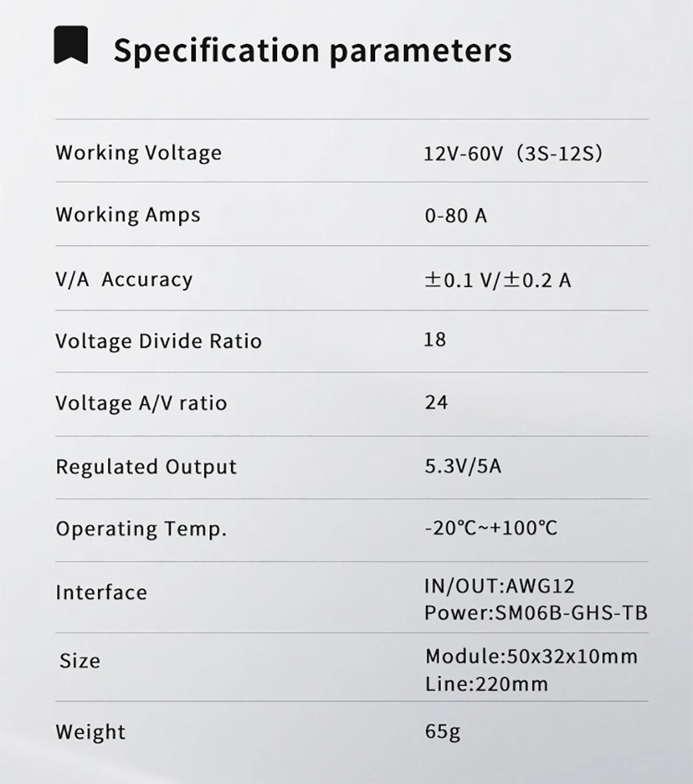Click the "Module:50x32x10mm" size text
Screen dimensions: 693x784
[531, 657]
